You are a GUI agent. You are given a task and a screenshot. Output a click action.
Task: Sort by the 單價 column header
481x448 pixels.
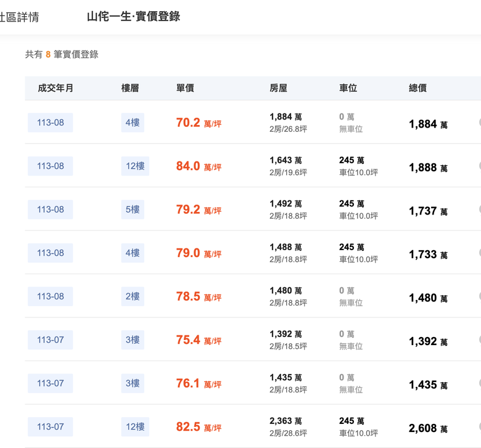pos(185,88)
